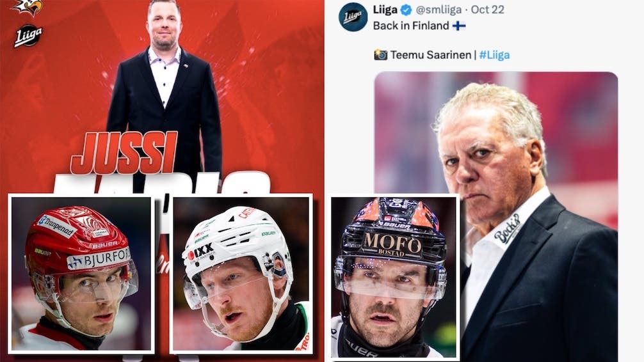Open the black MOFO helmet player photo
The height and width of the screenshot is (362, 644).
pos(394,277)
